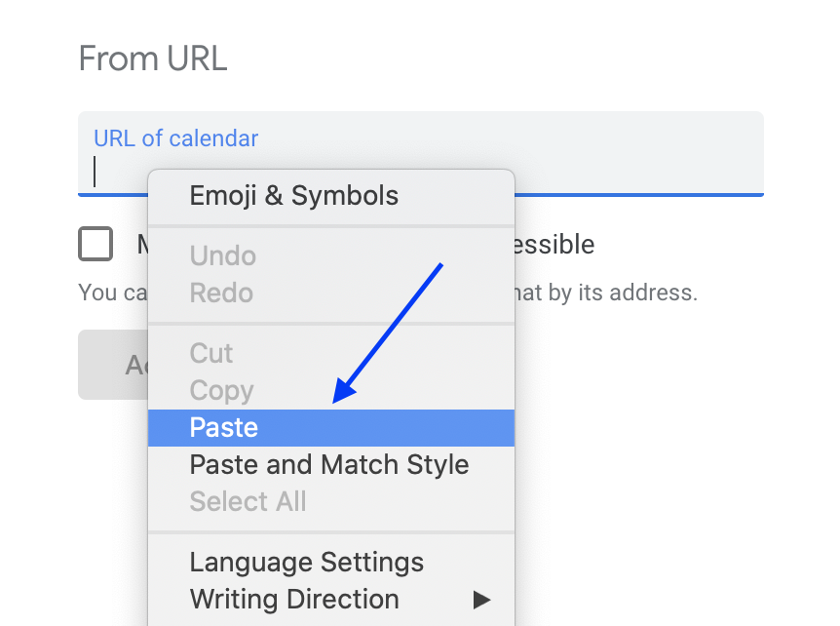Click the greyed-out Redo entry
This screenshot has width=840, height=626.
tap(221, 293)
